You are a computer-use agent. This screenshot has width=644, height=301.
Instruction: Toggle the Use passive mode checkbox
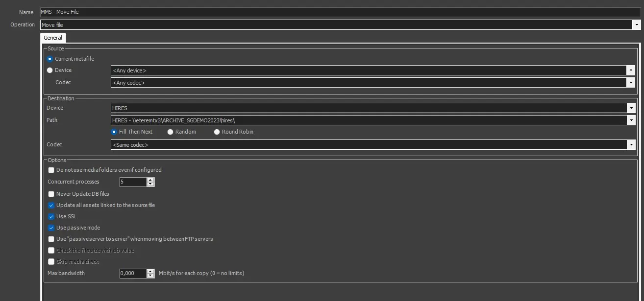click(x=51, y=228)
